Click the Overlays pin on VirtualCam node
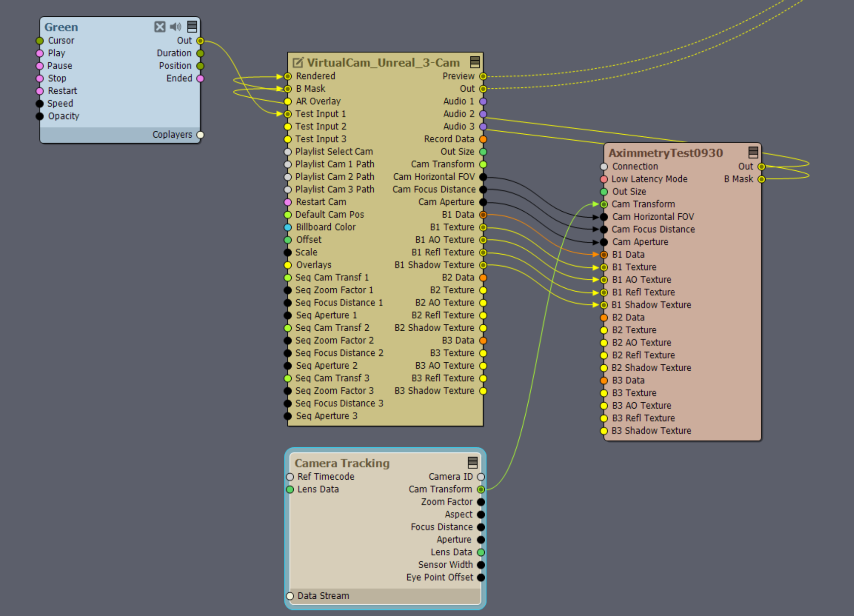This screenshot has height=616, width=854. [x=288, y=265]
